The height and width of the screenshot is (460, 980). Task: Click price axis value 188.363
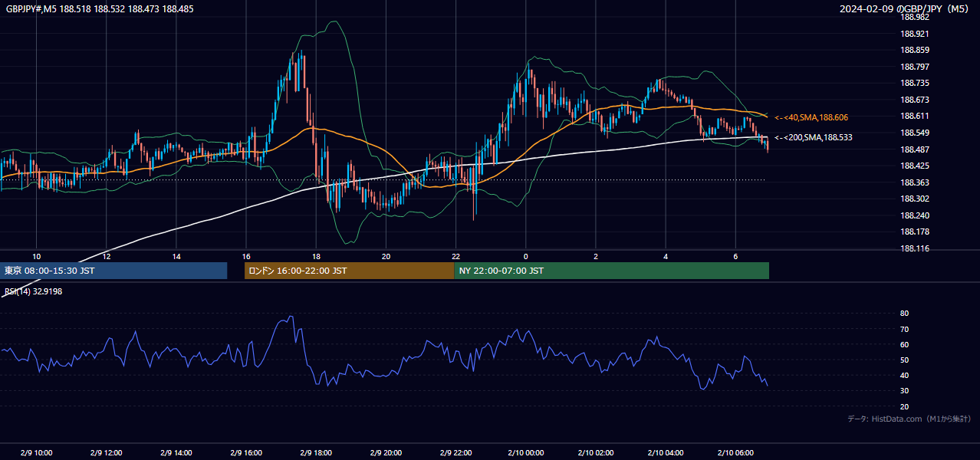pos(914,182)
